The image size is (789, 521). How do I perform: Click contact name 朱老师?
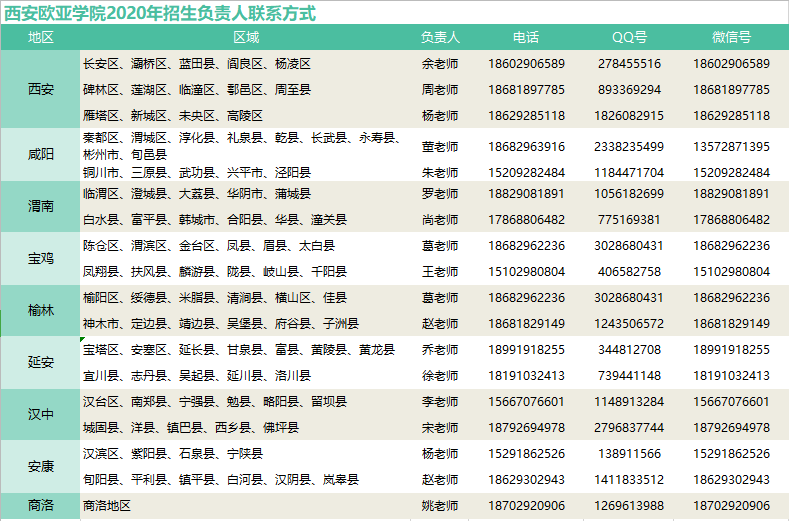[x=440, y=173]
